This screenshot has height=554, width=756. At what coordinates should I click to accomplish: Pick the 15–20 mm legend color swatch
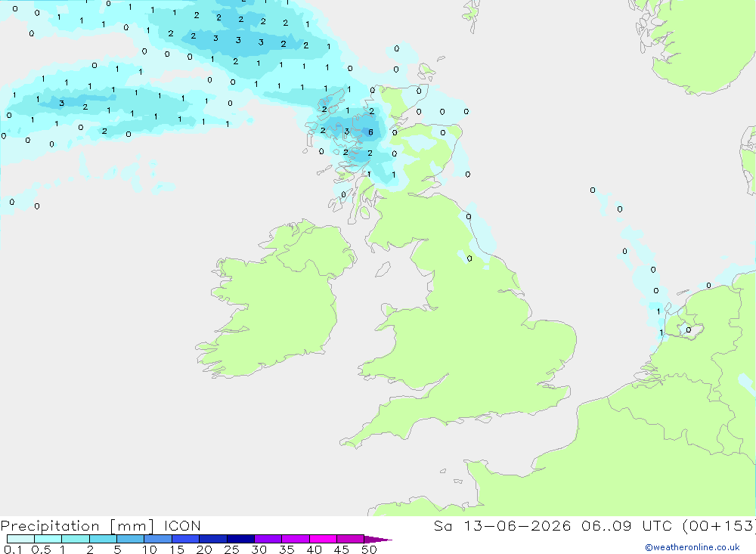coord(185,539)
